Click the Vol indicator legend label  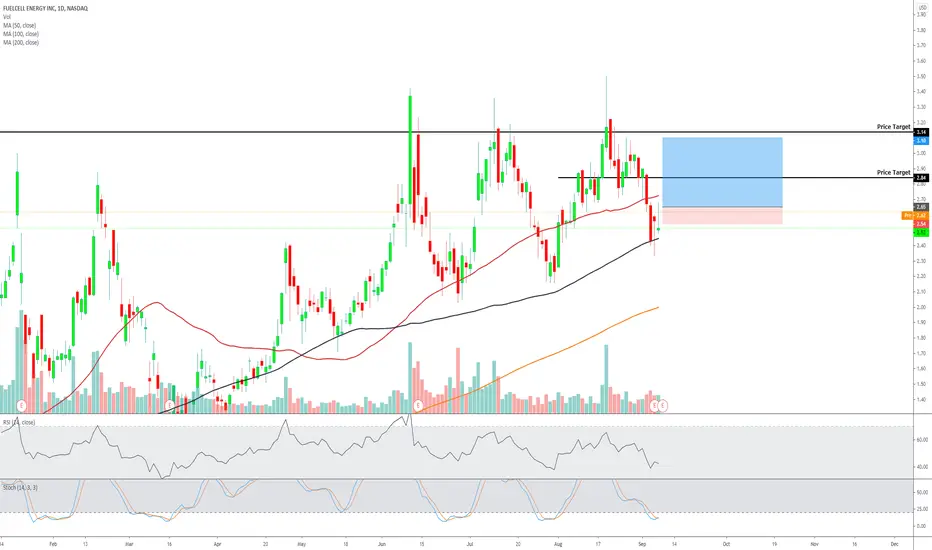7,17
